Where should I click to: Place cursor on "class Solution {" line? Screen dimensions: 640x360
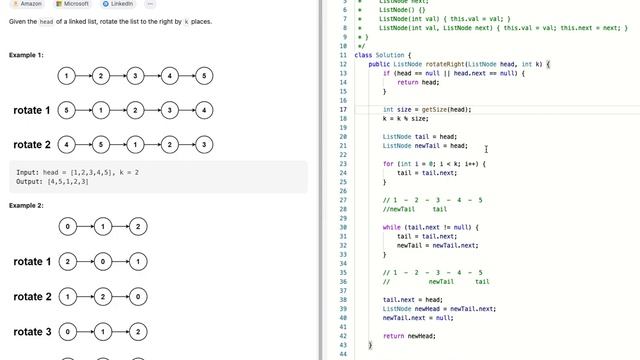383,55
